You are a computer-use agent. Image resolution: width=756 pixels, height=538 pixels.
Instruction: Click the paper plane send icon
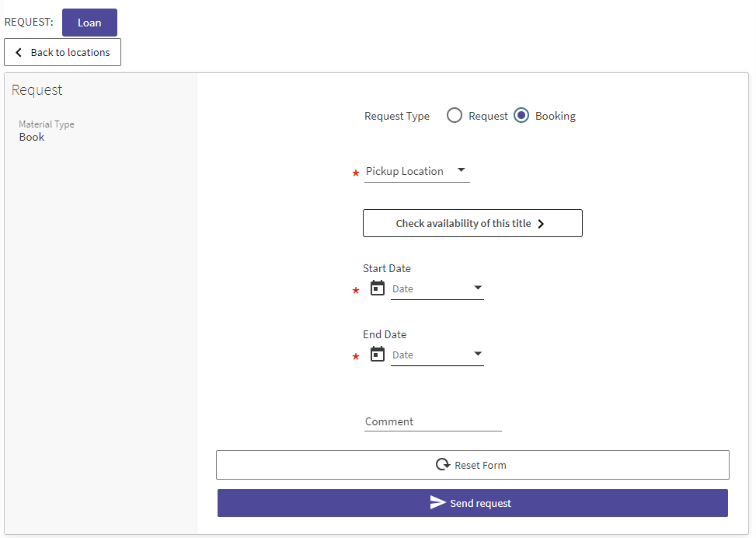point(438,503)
